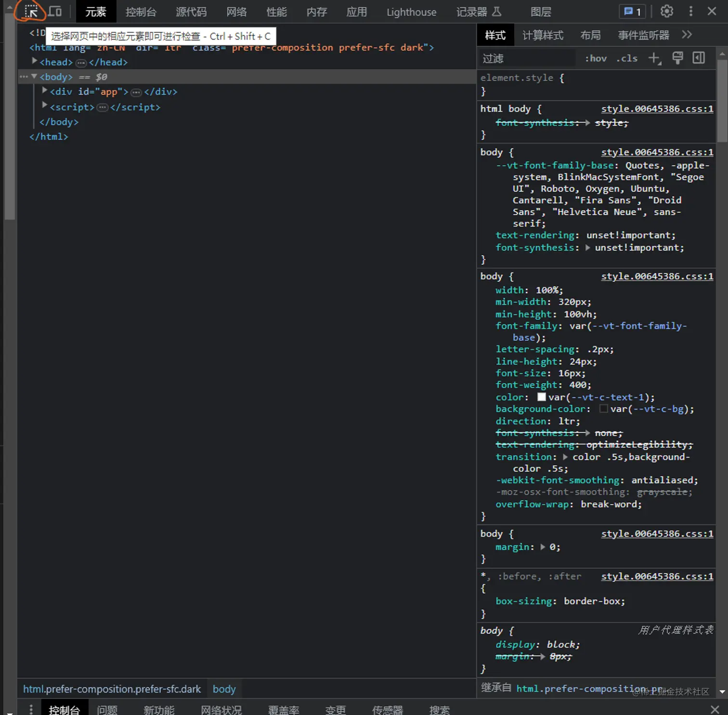The image size is (728, 715).
Task: Activate the inspect element picker icon
Action: (x=31, y=11)
